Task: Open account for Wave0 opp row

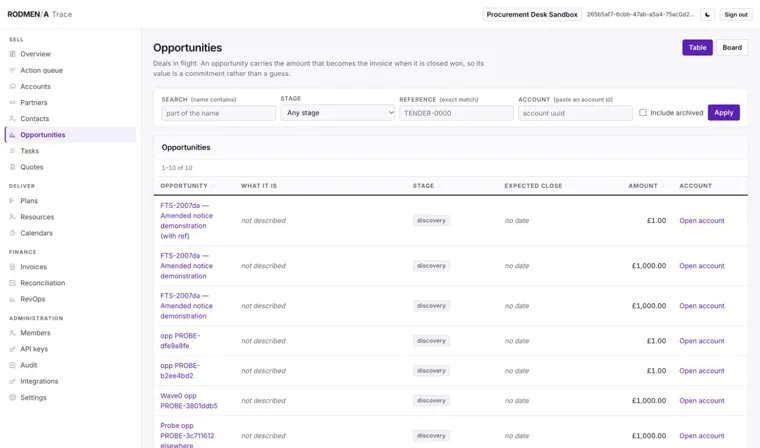Action: point(701,401)
